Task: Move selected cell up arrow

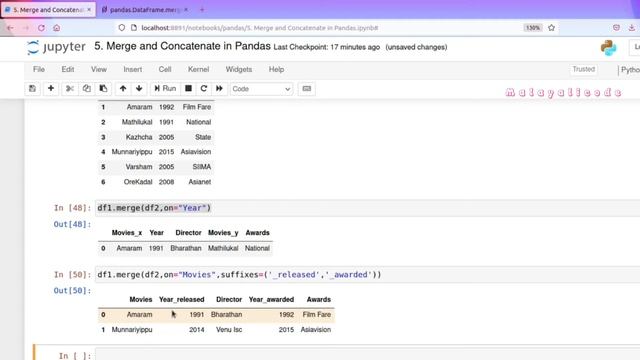Action: pos(123,89)
